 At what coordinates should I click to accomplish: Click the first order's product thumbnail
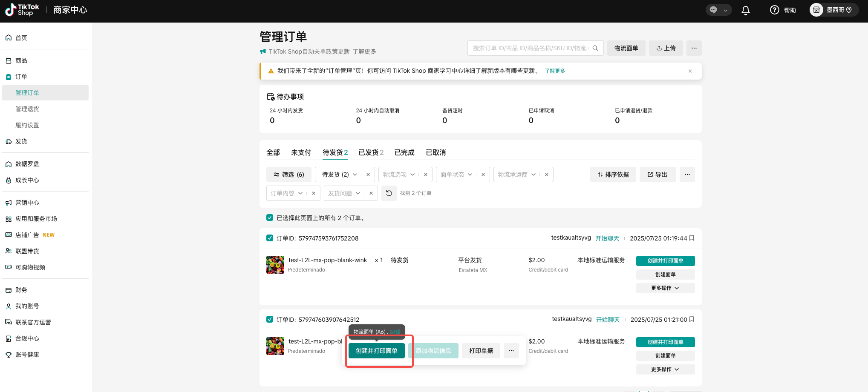[x=275, y=265]
